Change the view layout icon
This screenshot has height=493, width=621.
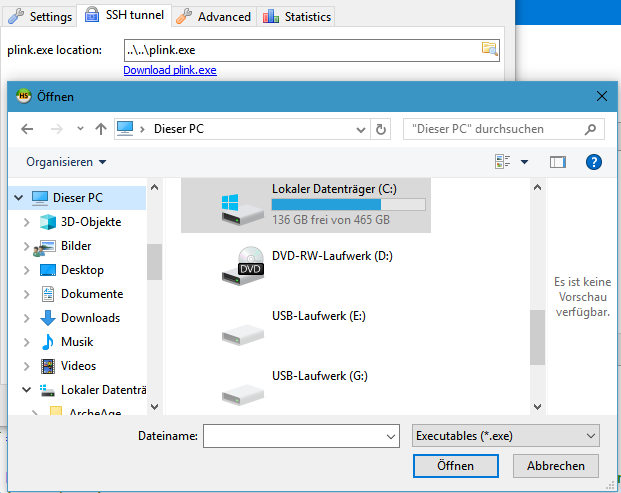503,162
